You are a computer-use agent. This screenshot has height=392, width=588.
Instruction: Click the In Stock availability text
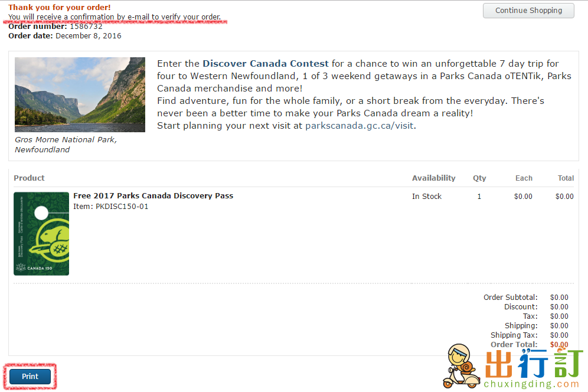pyautogui.click(x=427, y=196)
